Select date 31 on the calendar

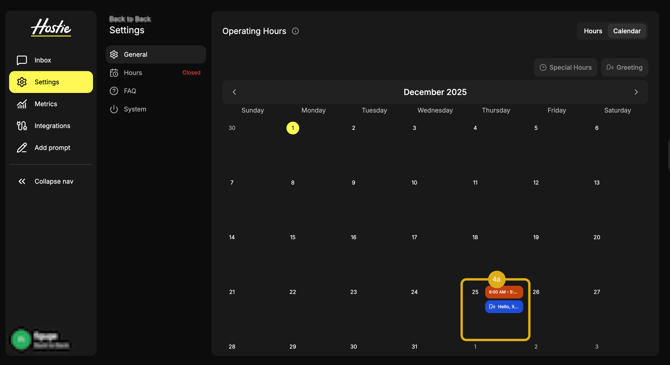(x=414, y=347)
